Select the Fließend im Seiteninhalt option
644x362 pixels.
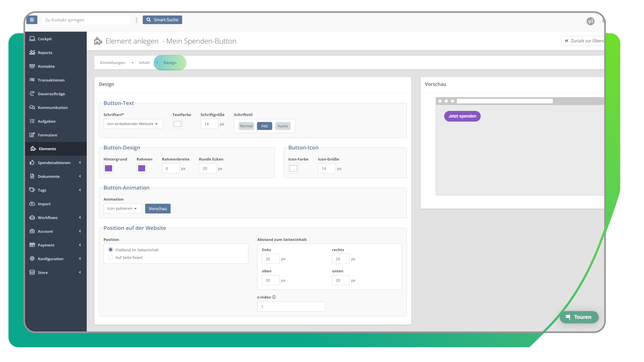tap(110, 250)
